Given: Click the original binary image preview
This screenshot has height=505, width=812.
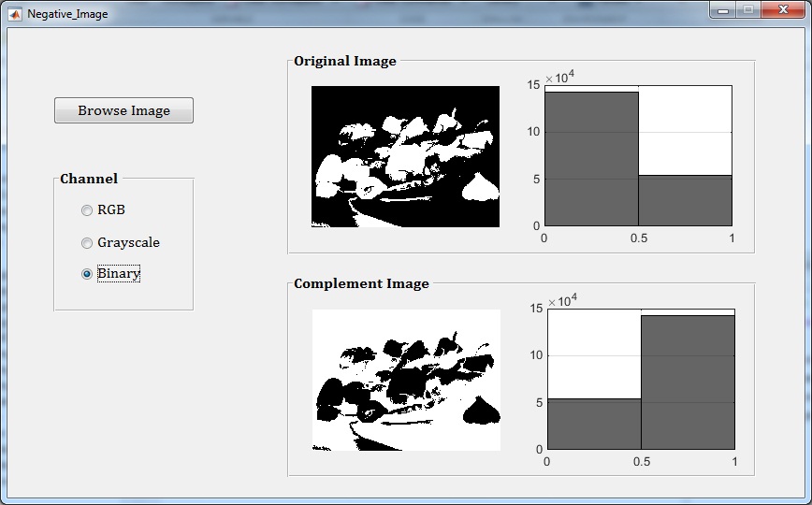Looking at the screenshot, I should [x=405, y=156].
